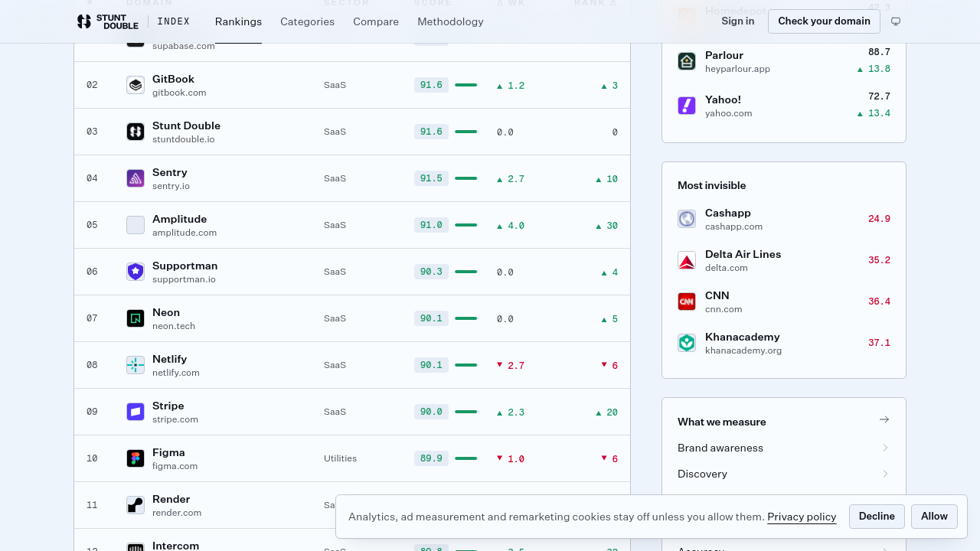Open the Render logo icon
The height and width of the screenshot is (551, 980).
coord(136,505)
